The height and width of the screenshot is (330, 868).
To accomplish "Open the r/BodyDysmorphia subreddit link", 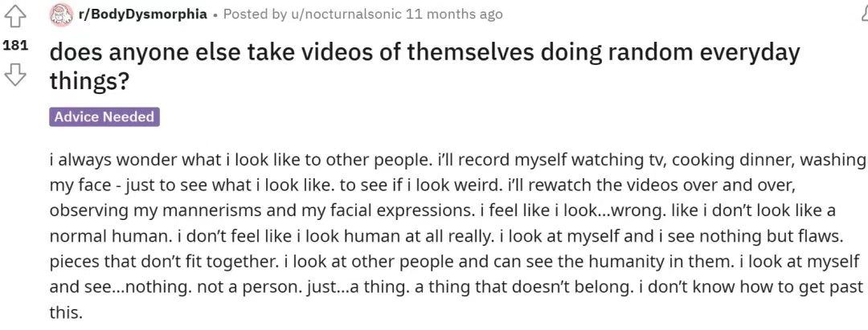I will [144, 14].
